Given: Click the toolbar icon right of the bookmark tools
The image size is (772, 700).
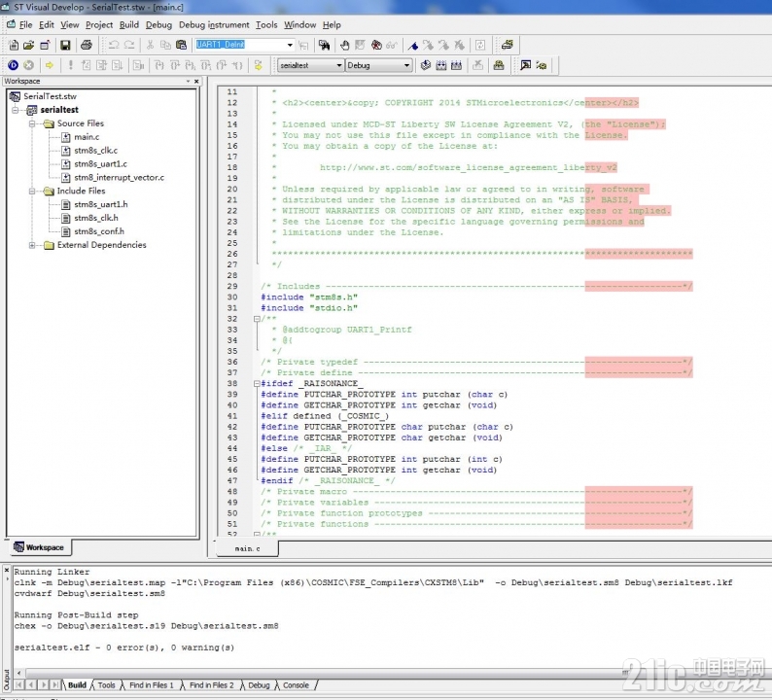Looking at the screenshot, I should point(480,46).
